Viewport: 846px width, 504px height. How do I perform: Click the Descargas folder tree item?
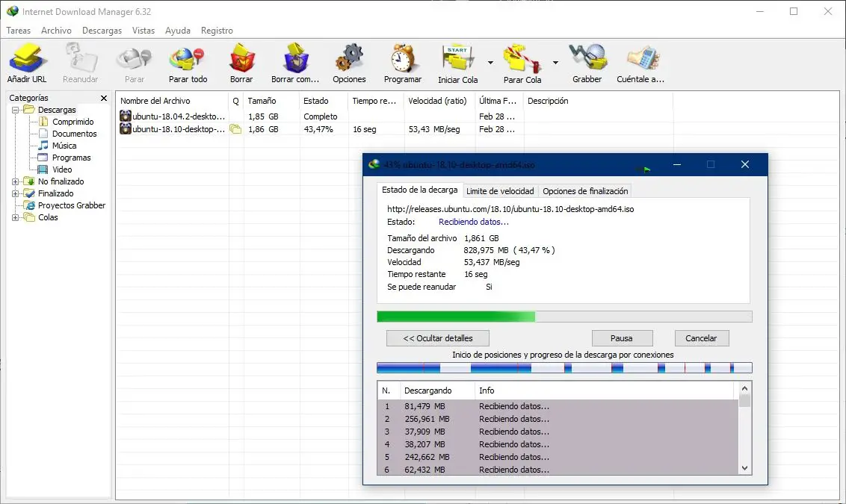pos(57,110)
